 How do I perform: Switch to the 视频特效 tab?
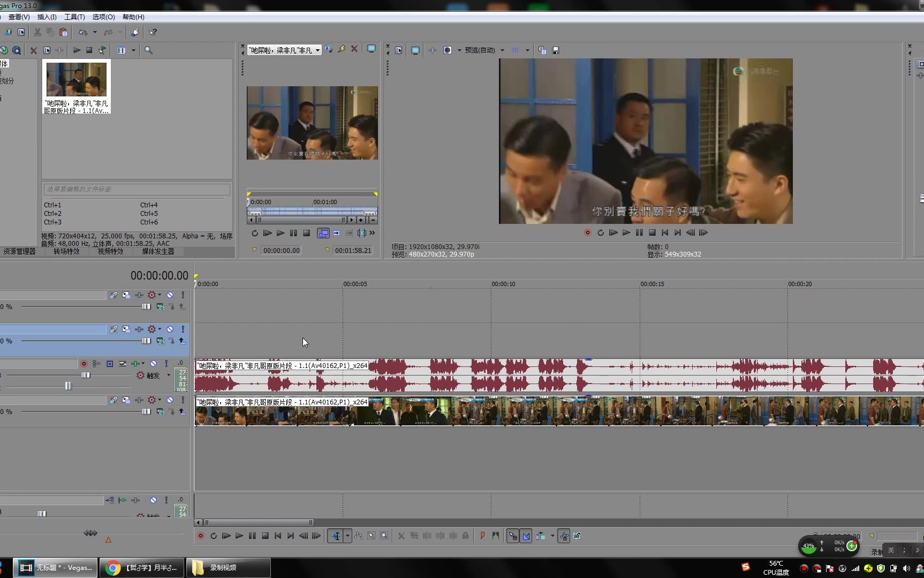(110, 252)
